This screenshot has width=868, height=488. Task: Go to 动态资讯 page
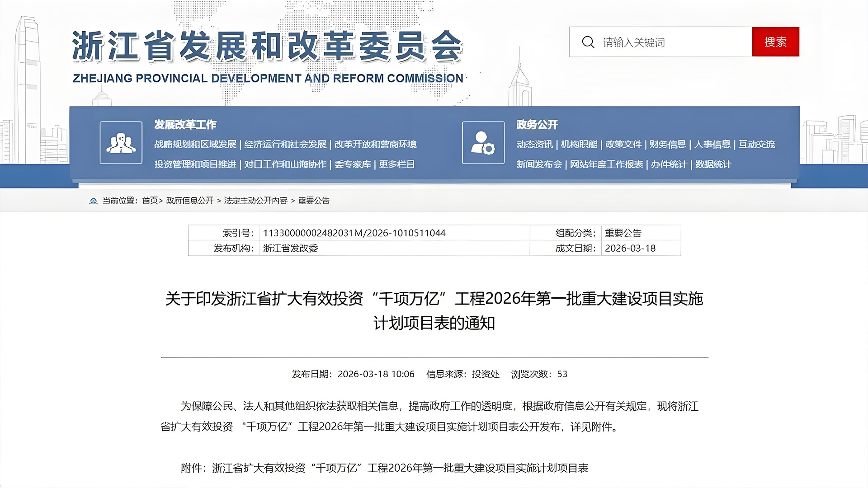point(534,144)
